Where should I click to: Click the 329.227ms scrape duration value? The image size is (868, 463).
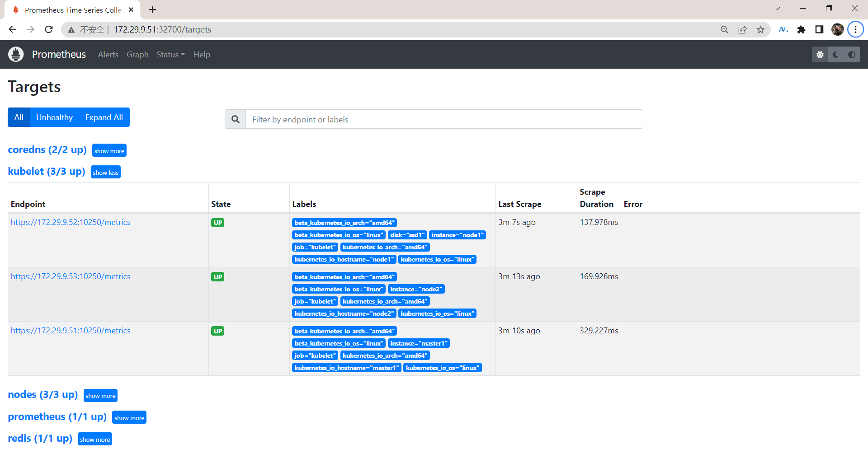click(599, 331)
